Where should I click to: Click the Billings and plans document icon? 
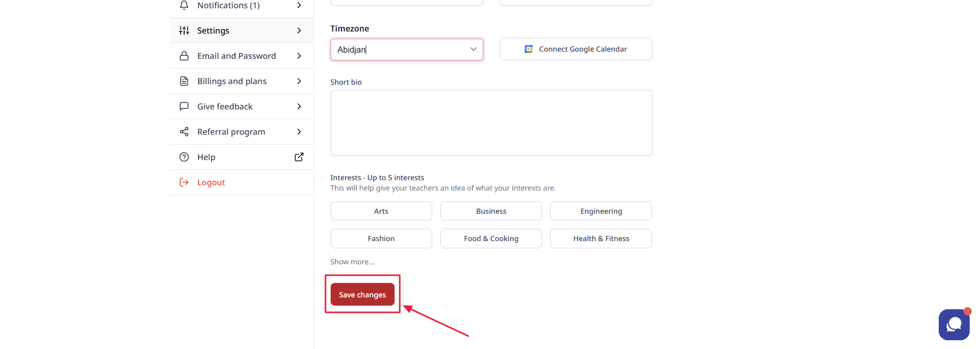[184, 81]
